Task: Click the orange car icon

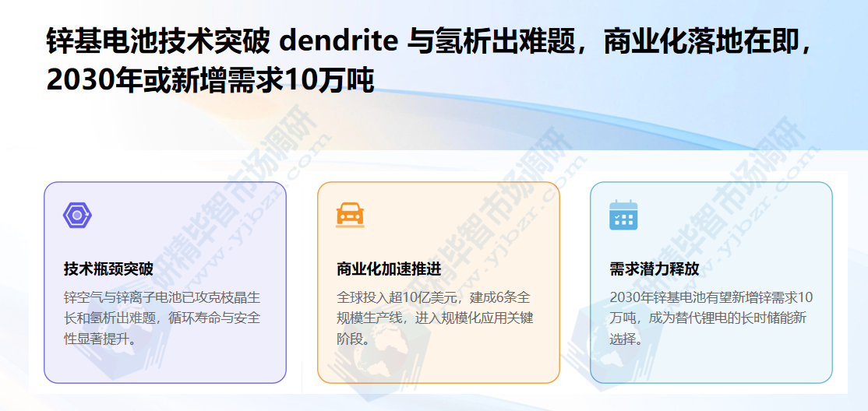Action: (x=351, y=215)
